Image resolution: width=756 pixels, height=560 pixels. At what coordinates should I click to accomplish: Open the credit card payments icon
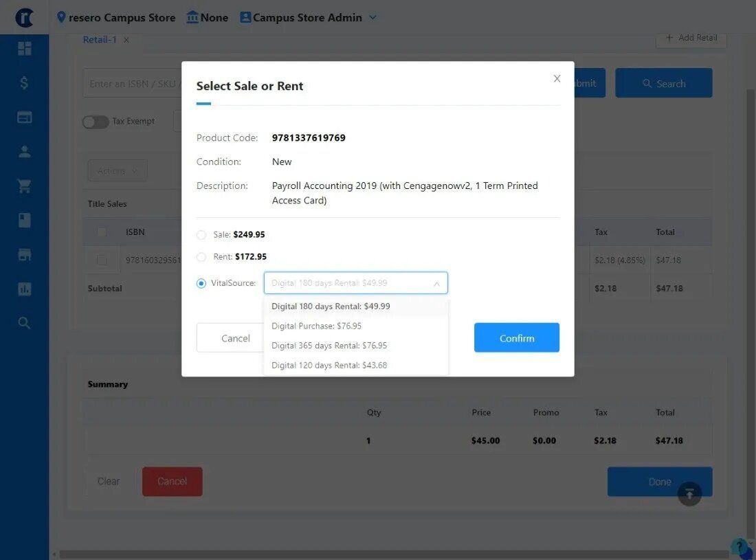pos(24,117)
